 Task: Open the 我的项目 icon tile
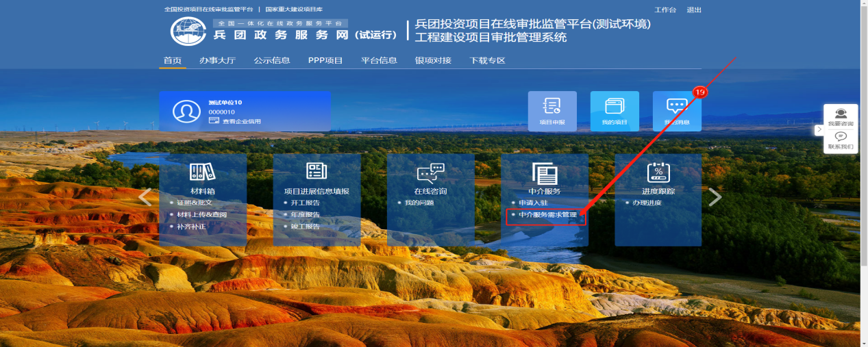coord(614,110)
